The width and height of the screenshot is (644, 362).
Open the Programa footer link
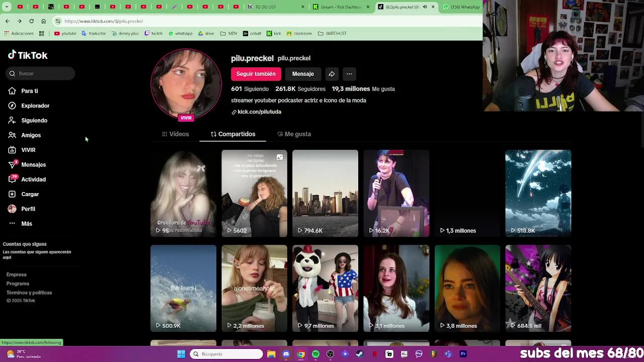coord(18,284)
